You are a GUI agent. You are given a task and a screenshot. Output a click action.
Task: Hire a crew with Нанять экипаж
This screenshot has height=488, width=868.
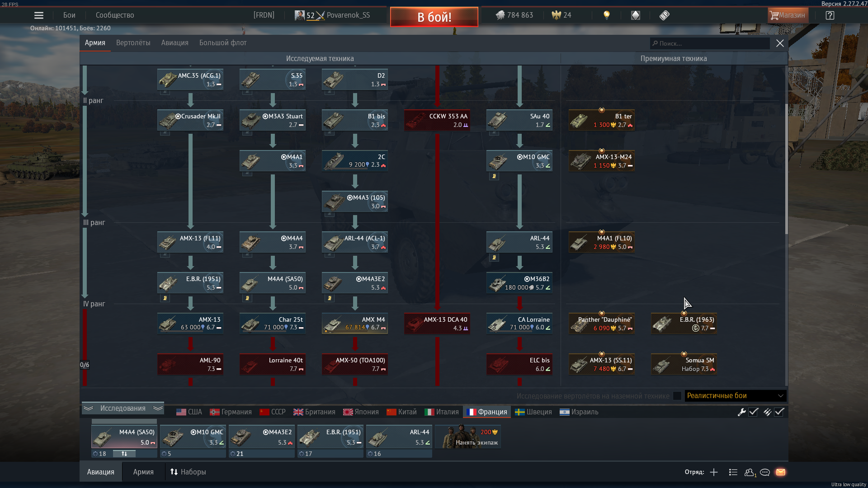(468, 437)
